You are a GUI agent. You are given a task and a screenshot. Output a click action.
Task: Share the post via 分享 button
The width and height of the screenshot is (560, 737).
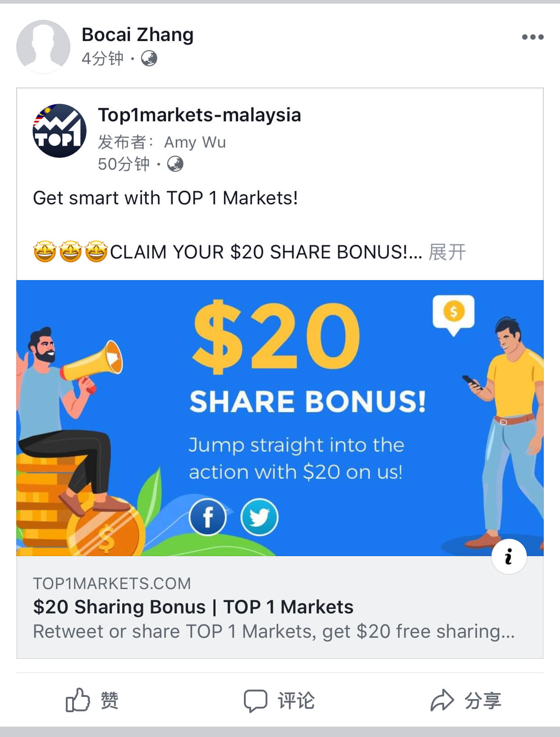click(466, 700)
